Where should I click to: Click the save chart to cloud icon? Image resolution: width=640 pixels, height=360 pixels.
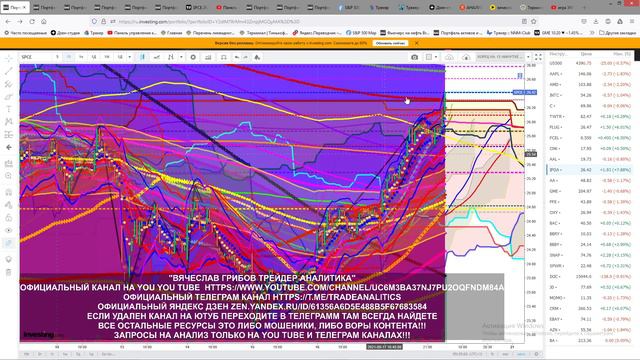coord(449,57)
